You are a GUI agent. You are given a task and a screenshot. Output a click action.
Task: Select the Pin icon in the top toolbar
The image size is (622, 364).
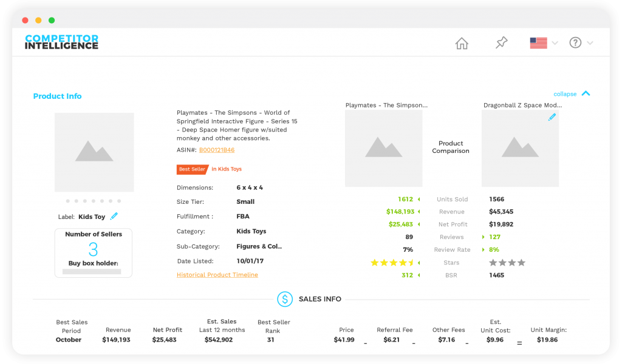pos(501,42)
